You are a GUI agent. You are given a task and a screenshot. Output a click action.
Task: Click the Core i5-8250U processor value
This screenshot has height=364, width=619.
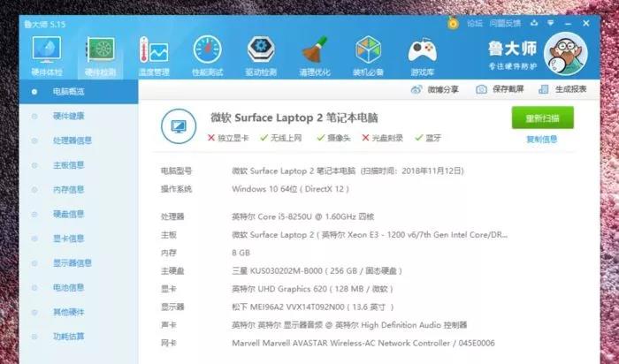tap(302, 216)
